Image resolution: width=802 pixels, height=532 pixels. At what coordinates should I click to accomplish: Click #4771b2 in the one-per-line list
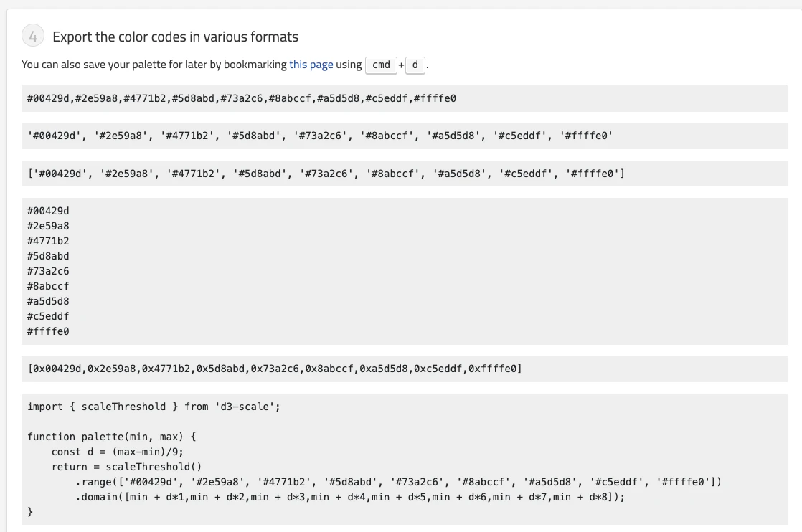48,241
